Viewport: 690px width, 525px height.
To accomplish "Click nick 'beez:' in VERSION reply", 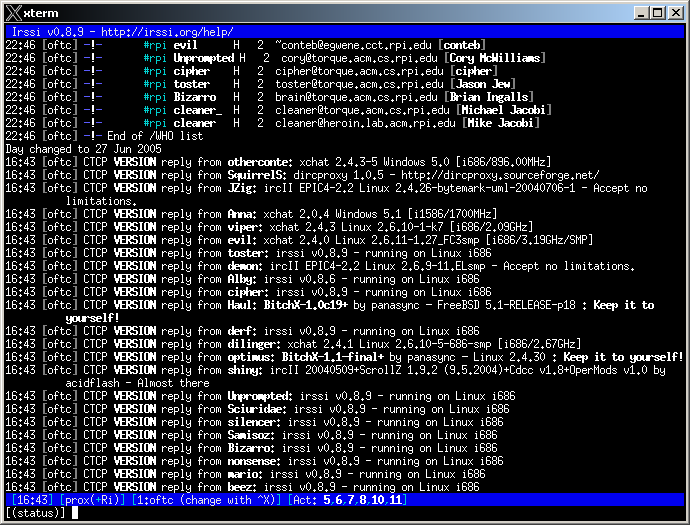I will point(242,487).
